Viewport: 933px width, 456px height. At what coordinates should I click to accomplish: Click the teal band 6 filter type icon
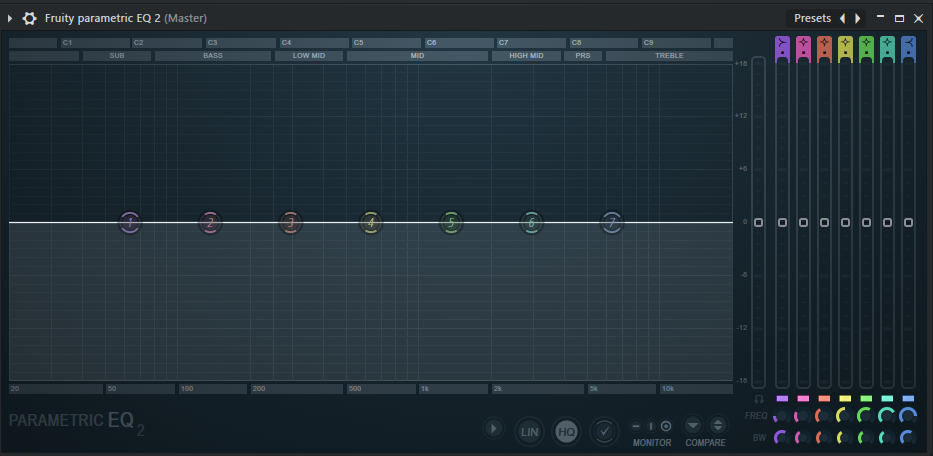(x=887, y=43)
